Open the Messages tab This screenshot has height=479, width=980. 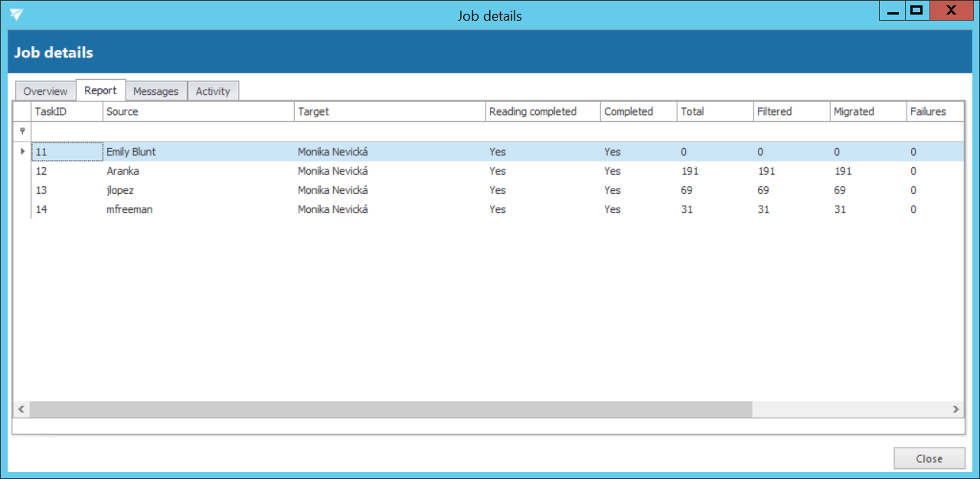pyautogui.click(x=155, y=91)
